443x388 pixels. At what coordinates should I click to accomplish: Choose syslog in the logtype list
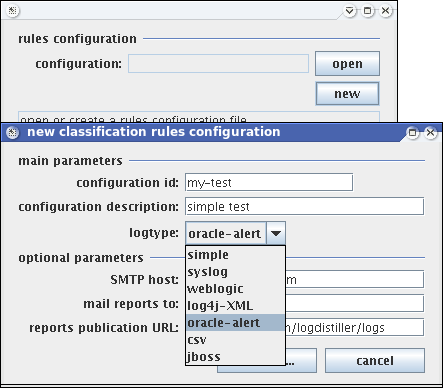[235, 272]
